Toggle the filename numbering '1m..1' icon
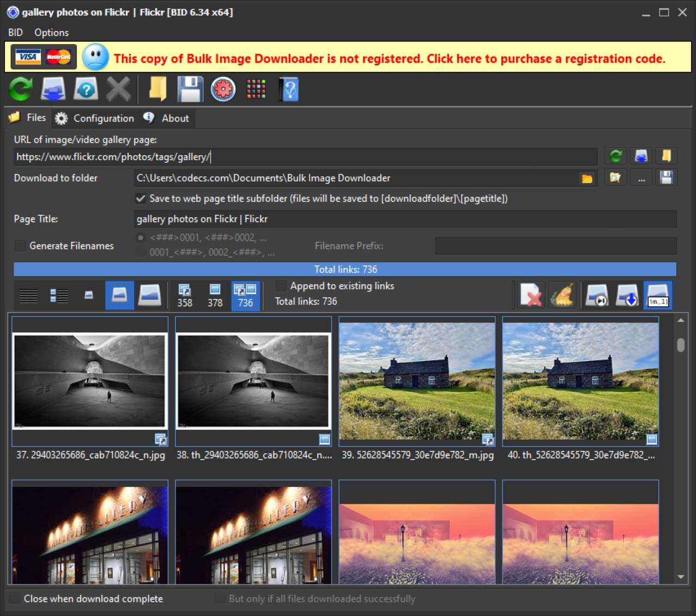The width and height of the screenshot is (696, 616). tap(658, 295)
